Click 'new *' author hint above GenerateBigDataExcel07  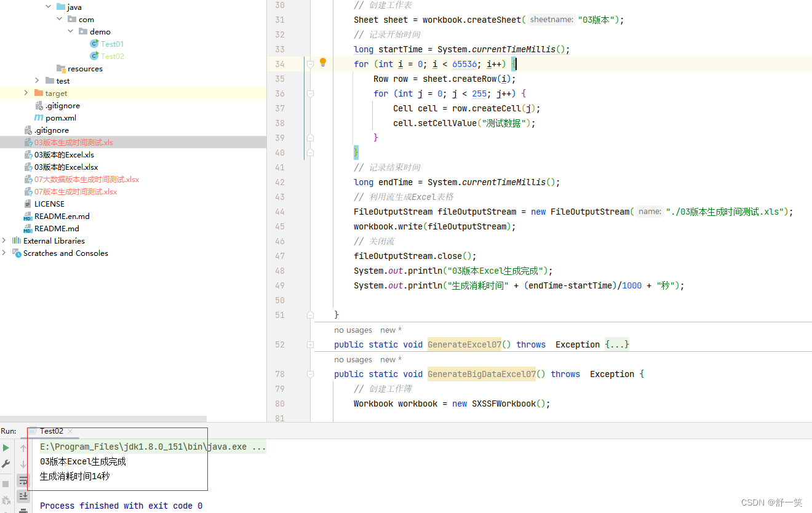coord(391,360)
